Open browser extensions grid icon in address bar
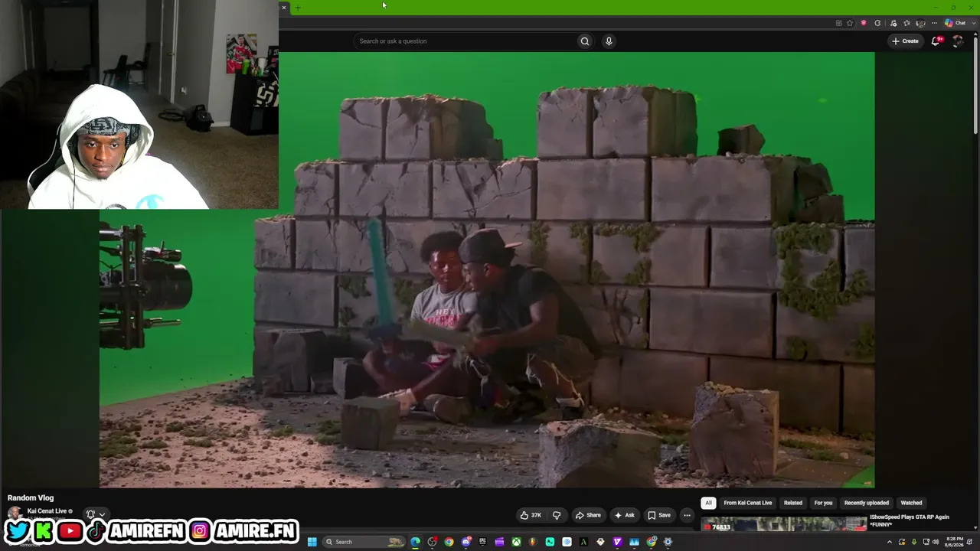 [839, 23]
